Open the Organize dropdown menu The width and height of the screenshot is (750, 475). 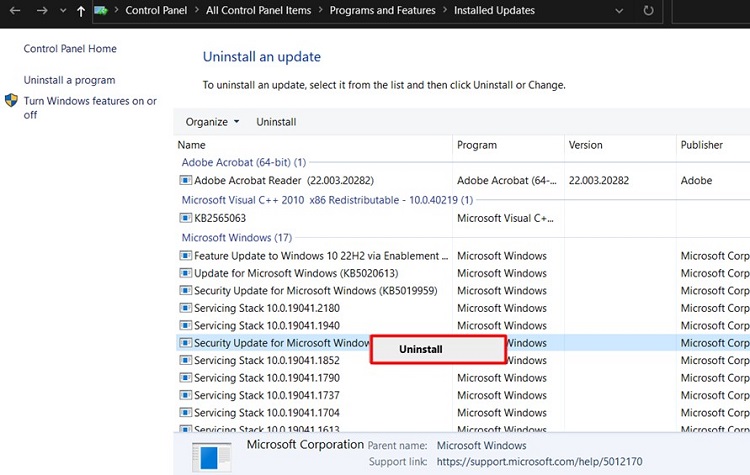pos(212,122)
